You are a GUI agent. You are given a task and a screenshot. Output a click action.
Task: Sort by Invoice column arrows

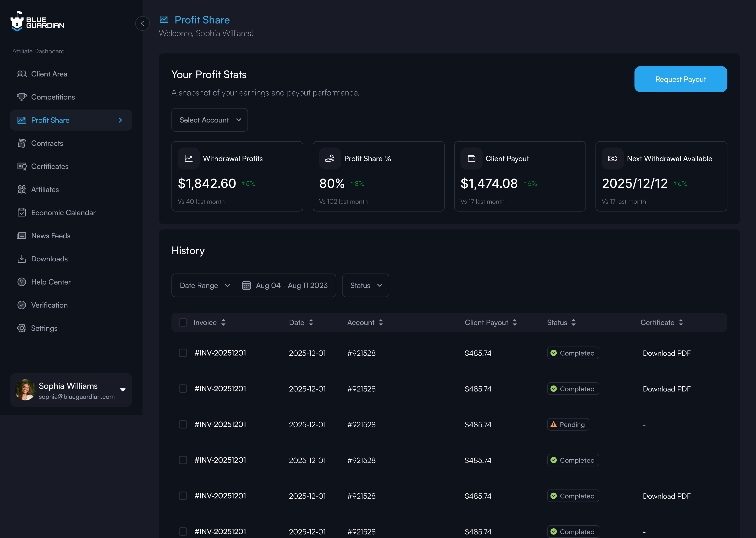(x=223, y=322)
